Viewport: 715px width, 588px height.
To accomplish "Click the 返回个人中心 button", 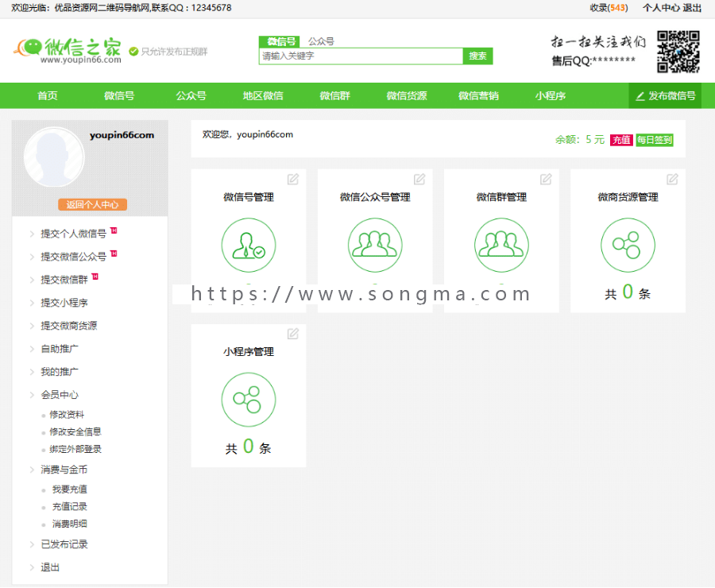I will [93, 205].
